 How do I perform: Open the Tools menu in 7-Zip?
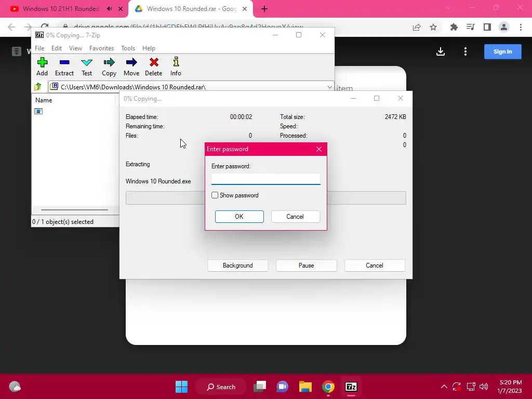pyautogui.click(x=128, y=48)
